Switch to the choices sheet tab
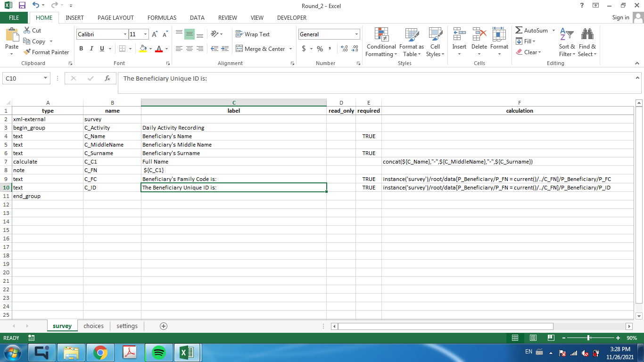Screen dimensions: 644x362 (93, 326)
